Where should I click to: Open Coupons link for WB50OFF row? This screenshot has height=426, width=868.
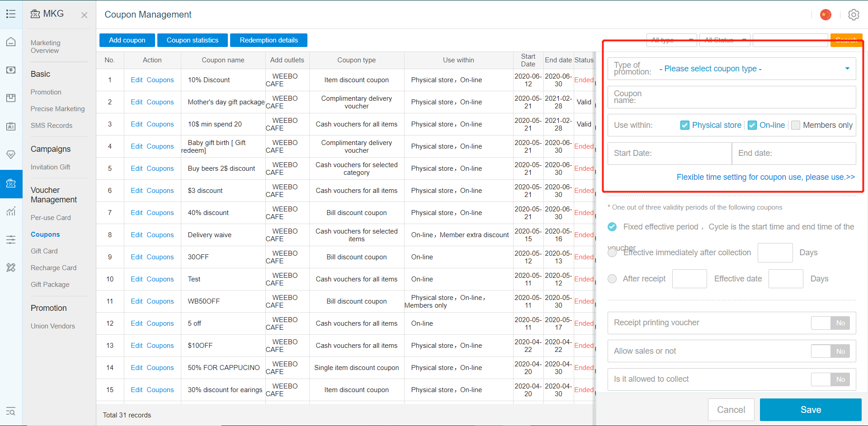160,301
